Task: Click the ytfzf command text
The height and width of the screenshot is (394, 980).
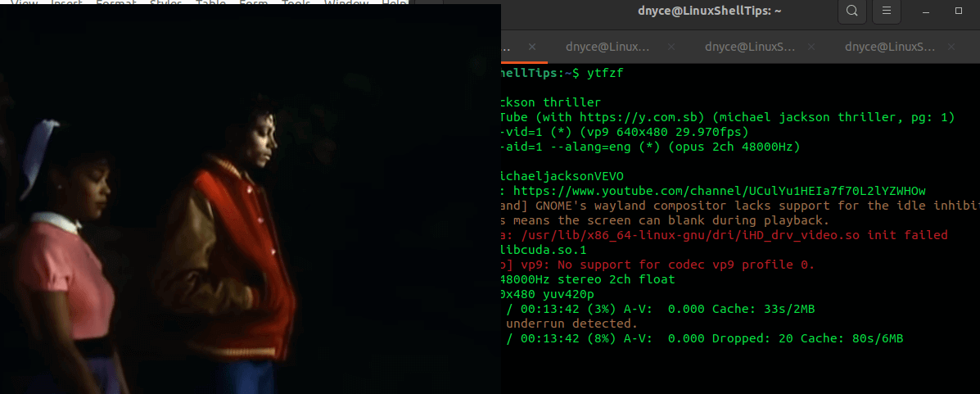Action: [x=605, y=73]
